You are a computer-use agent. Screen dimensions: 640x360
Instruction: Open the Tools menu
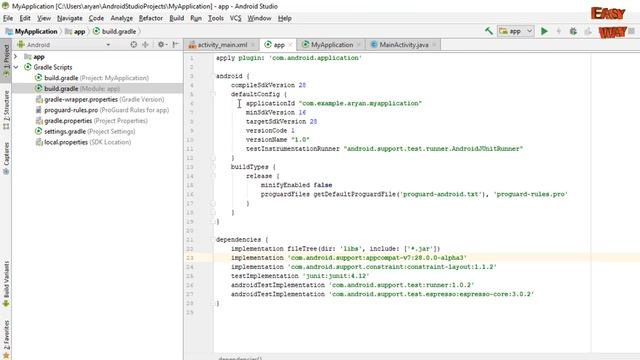pos(216,18)
